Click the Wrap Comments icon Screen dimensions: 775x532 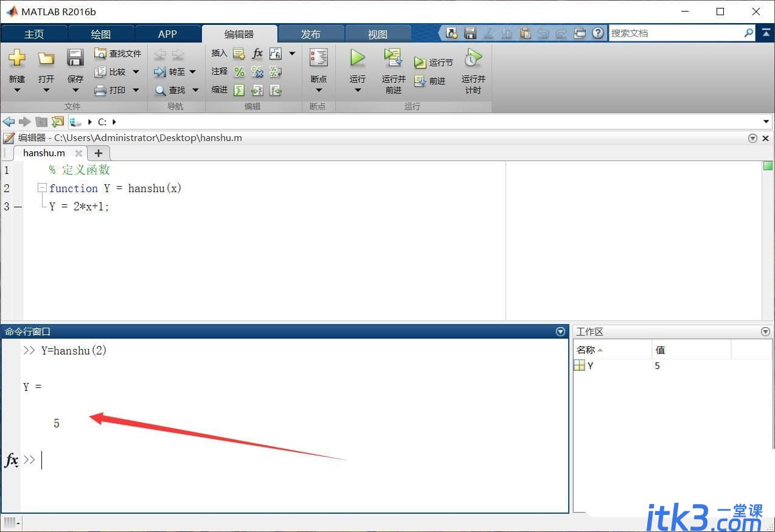pos(276,72)
